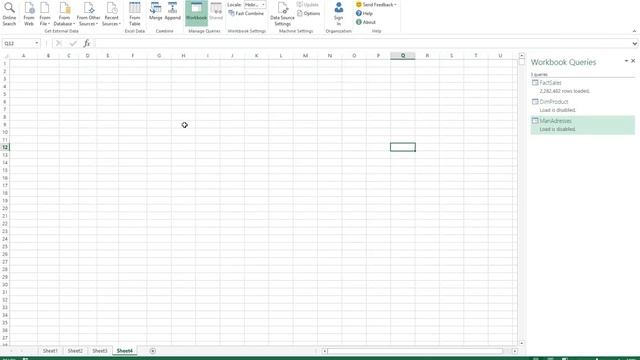Click the Update button

tap(308, 4)
